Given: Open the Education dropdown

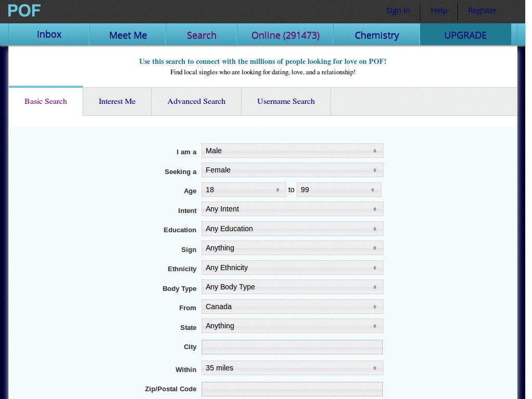Looking at the screenshot, I should coord(292,228).
